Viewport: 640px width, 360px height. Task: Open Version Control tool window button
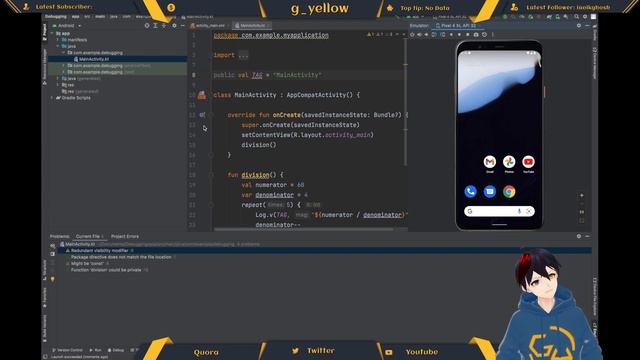67,350
